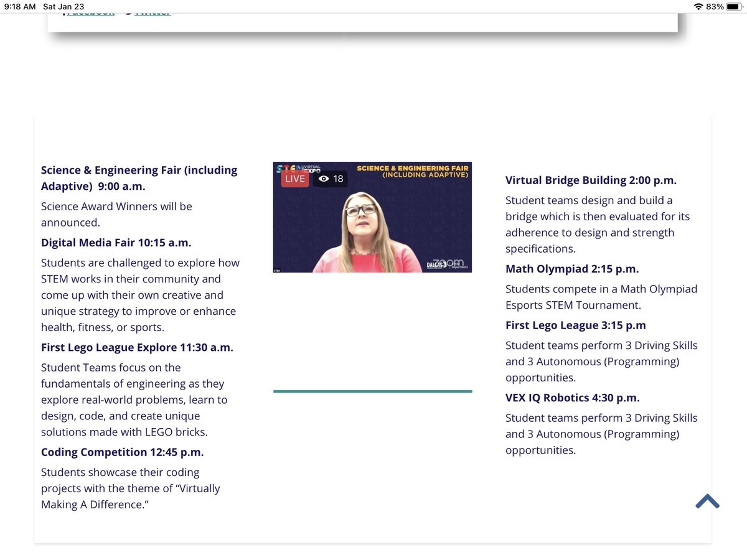Tap the yellow video title banner text
Viewport: 747px width, 560px height.
tap(413, 172)
